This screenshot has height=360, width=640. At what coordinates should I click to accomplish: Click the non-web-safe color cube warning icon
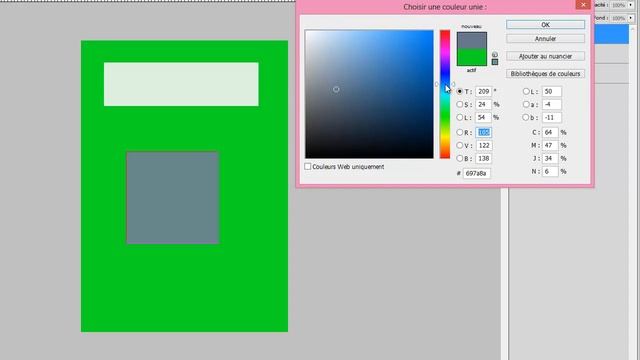pos(495,54)
